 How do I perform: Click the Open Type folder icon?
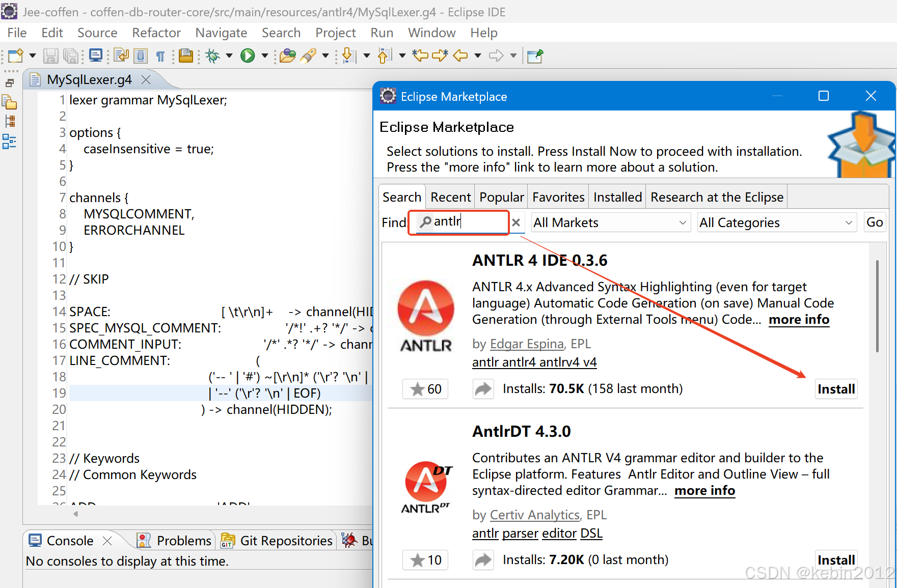pos(287,55)
